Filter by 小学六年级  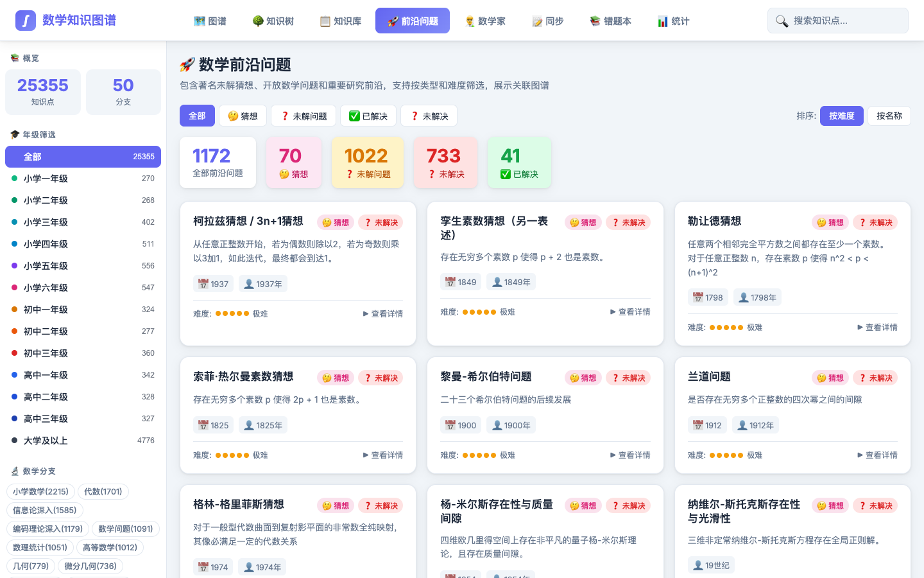[83, 288]
